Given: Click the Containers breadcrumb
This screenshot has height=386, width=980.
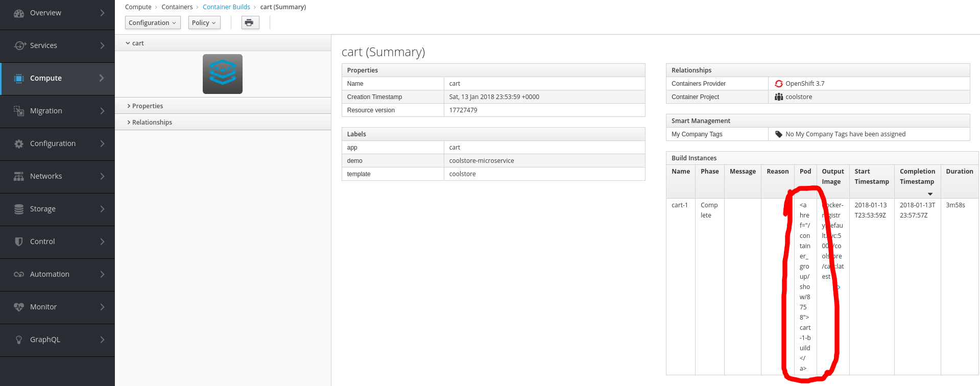Looking at the screenshot, I should (177, 7).
